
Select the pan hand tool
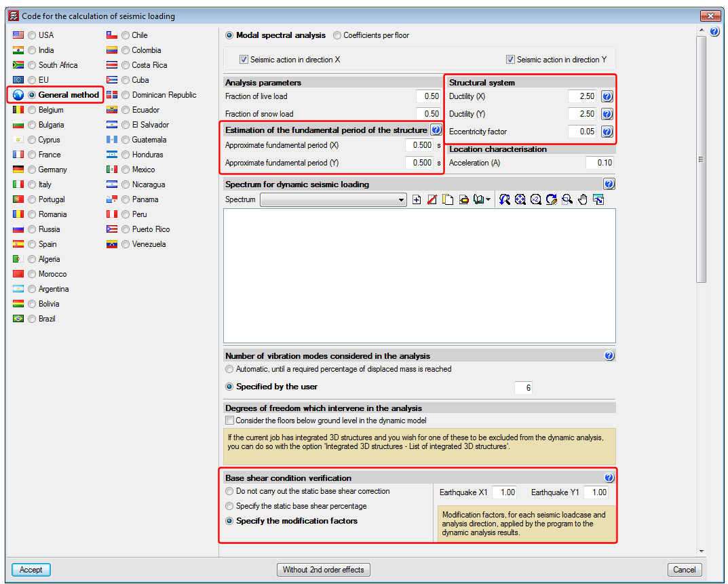tap(583, 199)
